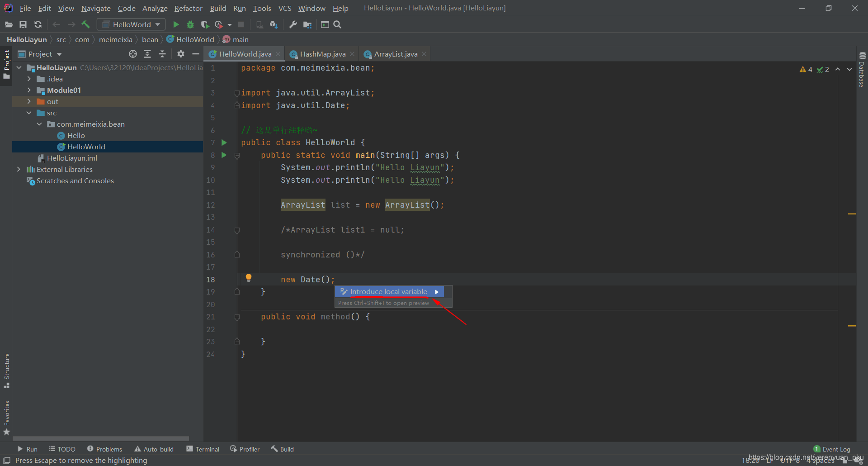Click the Expand All icon in Project panel
This screenshot has height=466, width=868.
(147, 54)
